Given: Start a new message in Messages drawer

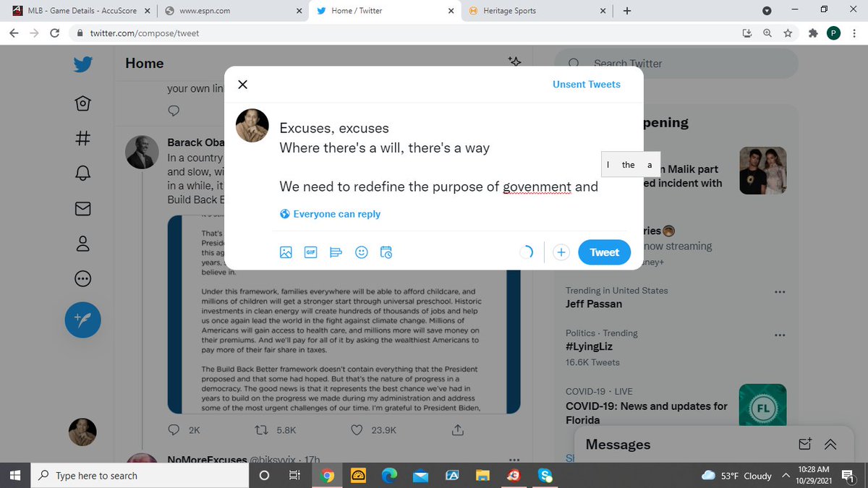Looking at the screenshot, I should click(804, 444).
